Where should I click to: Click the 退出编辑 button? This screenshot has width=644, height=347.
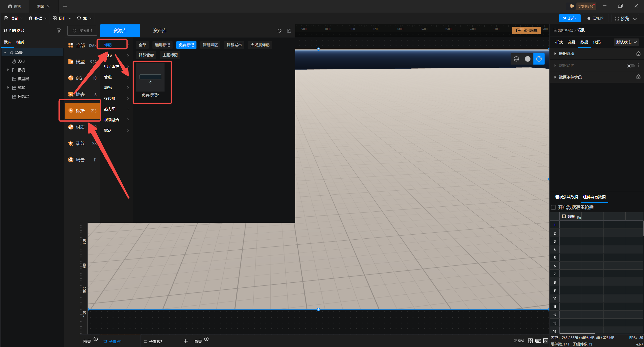pos(527,30)
